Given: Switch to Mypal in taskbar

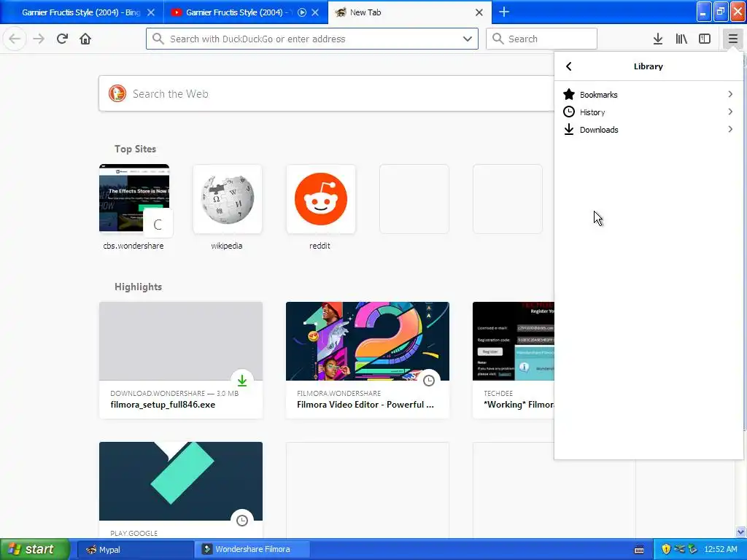Looking at the screenshot, I should (135, 550).
